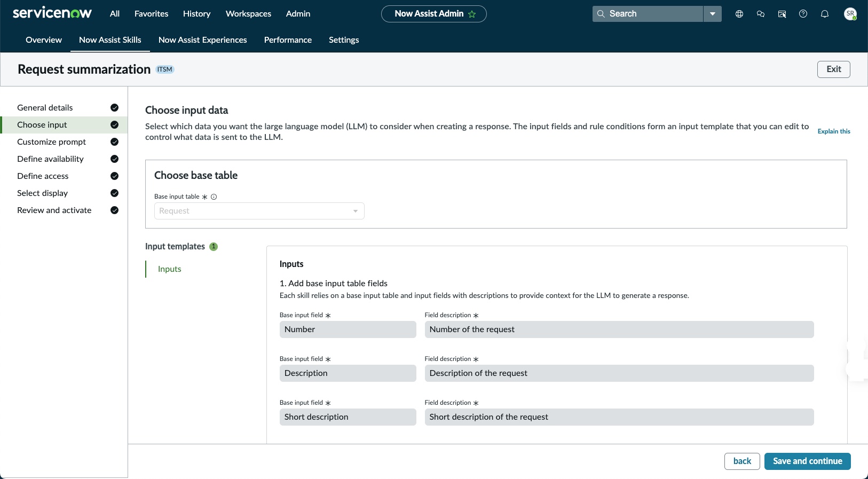Open the search scope dropdown arrow

tap(712, 14)
